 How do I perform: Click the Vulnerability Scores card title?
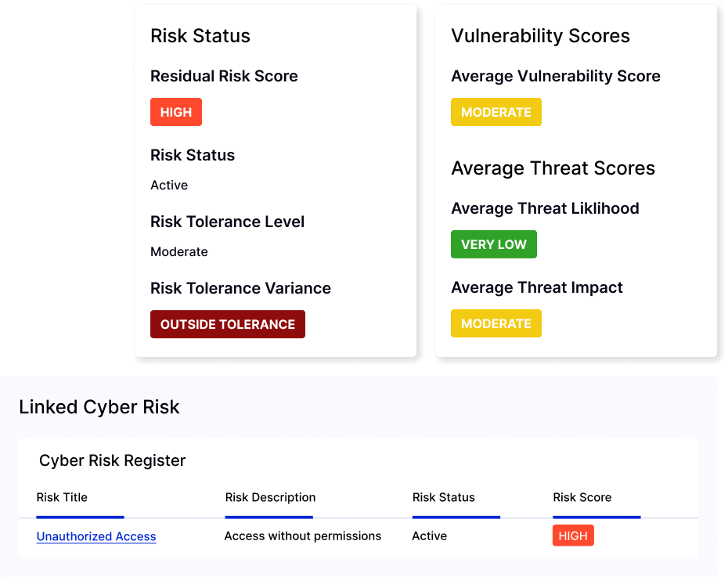[541, 36]
